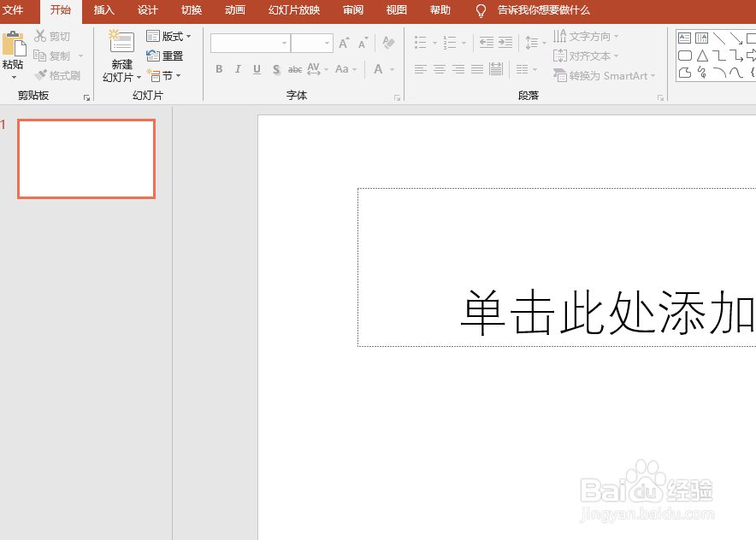This screenshot has width=756, height=540.
Task: Switch to the Review (审阅) tab
Action: tap(353, 10)
